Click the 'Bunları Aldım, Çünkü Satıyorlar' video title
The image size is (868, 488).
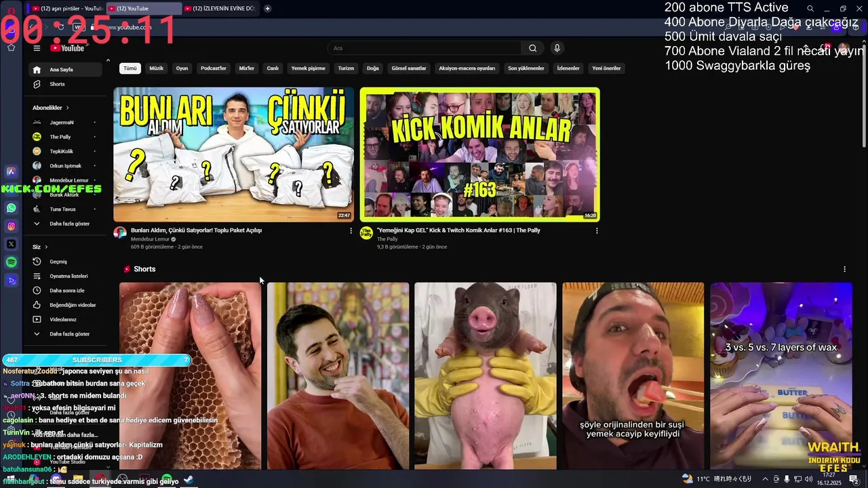point(196,230)
